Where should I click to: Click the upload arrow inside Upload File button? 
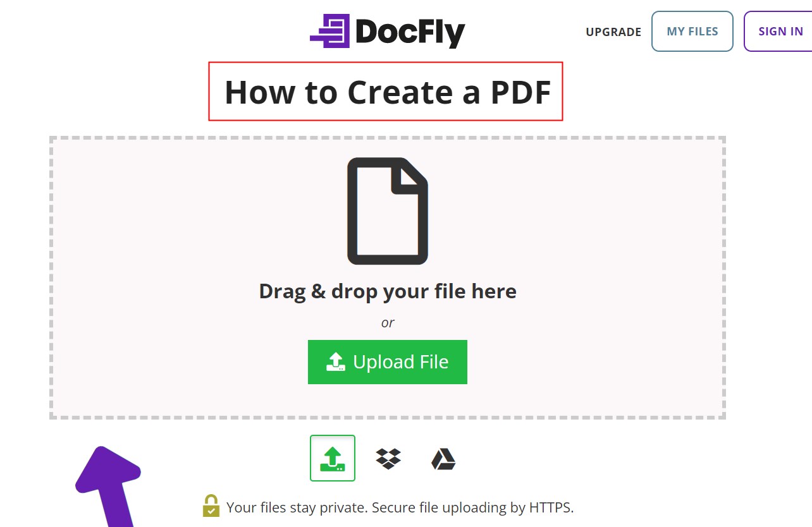(336, 361)
